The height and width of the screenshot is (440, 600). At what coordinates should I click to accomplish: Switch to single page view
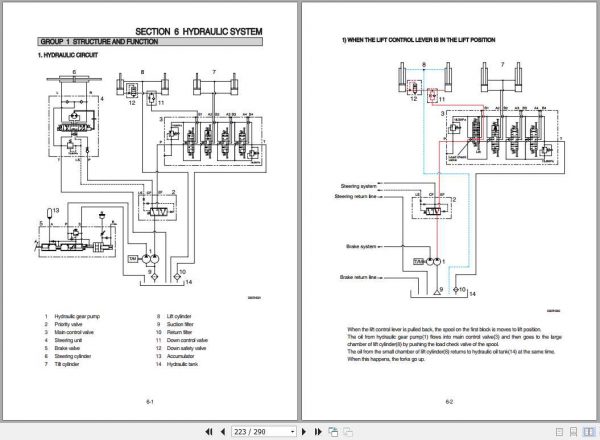559,432
